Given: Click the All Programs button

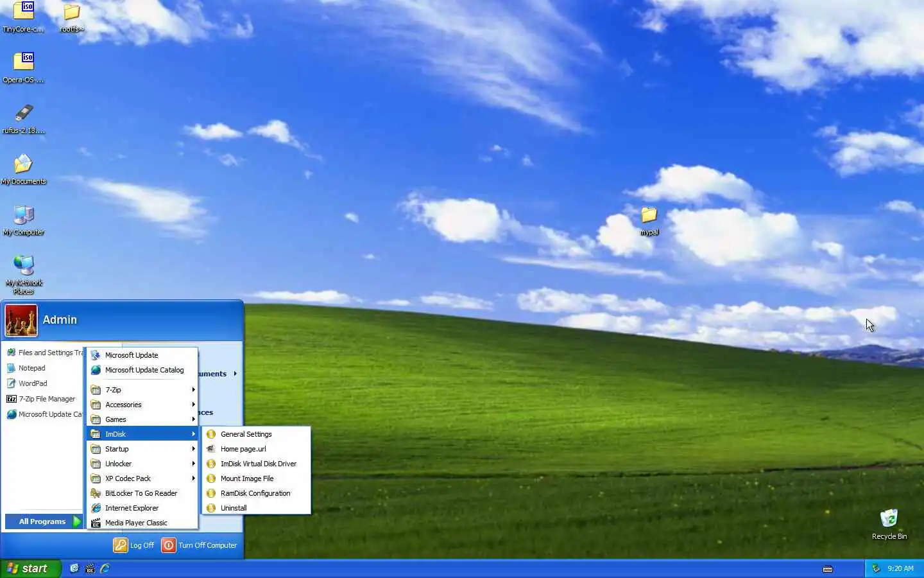Looking at the screenshot, I should [x=44, y=521].
